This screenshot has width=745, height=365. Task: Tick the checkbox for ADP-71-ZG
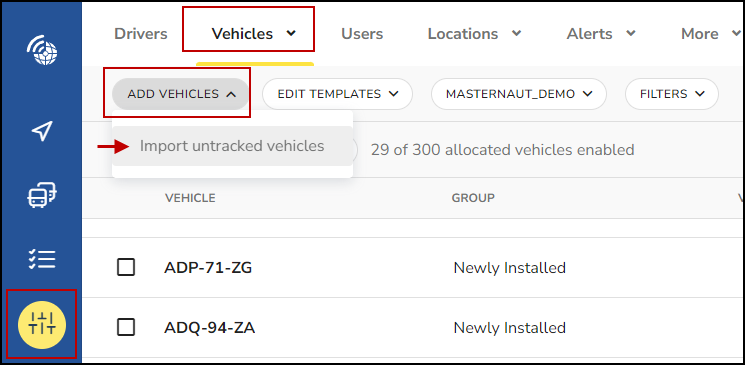pos(126,268)
